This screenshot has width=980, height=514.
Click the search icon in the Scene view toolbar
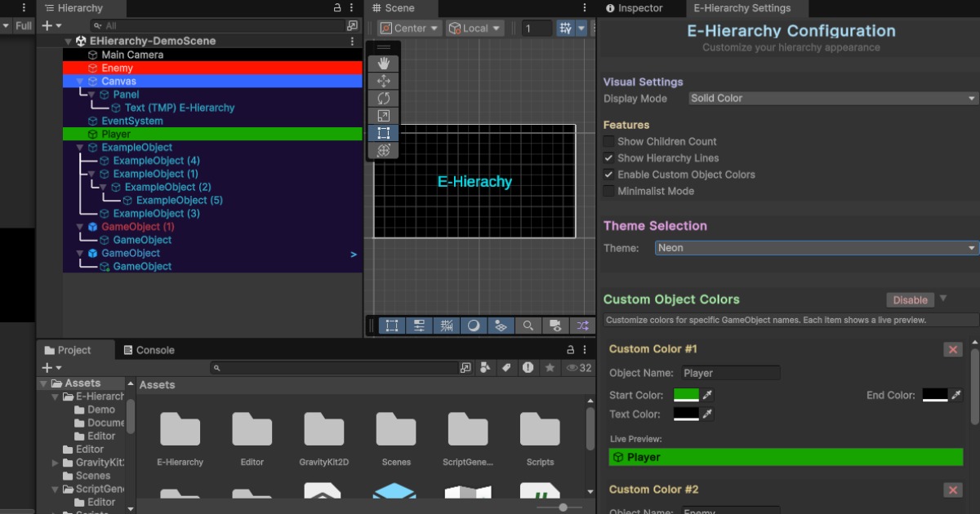[x=528, y=326]
